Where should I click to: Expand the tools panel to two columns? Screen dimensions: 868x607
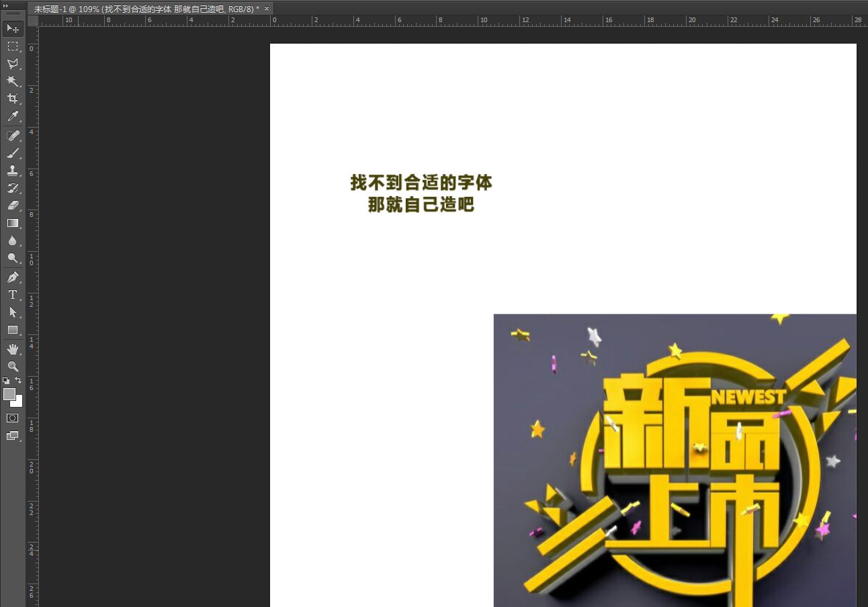tap(6, 5)
